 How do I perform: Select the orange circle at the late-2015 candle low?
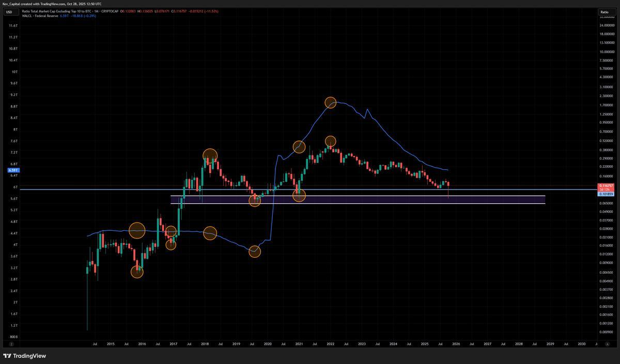[137, 272]
